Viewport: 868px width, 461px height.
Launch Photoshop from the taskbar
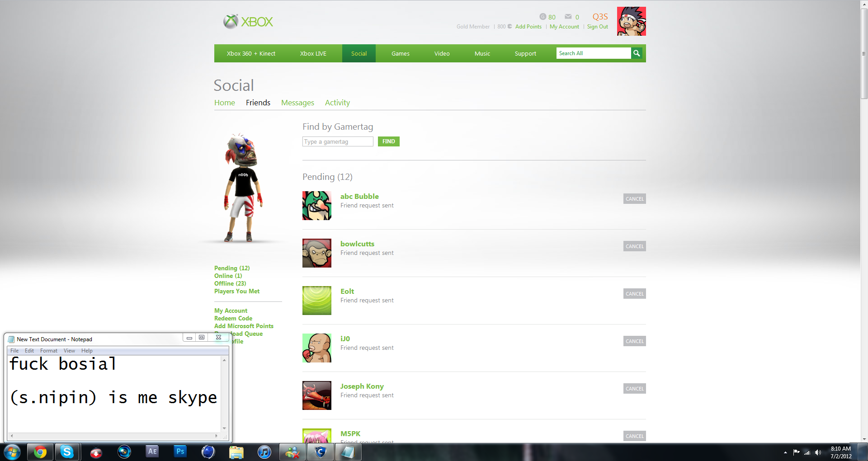pyautogui.click(x=180, y=452)
